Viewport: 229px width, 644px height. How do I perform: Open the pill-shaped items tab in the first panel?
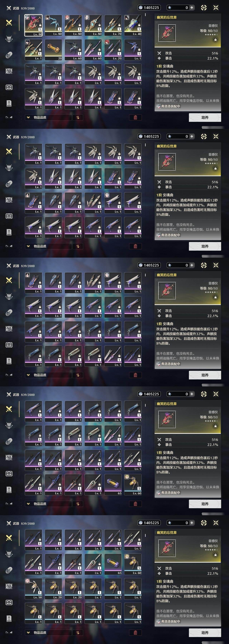(9, 55)
